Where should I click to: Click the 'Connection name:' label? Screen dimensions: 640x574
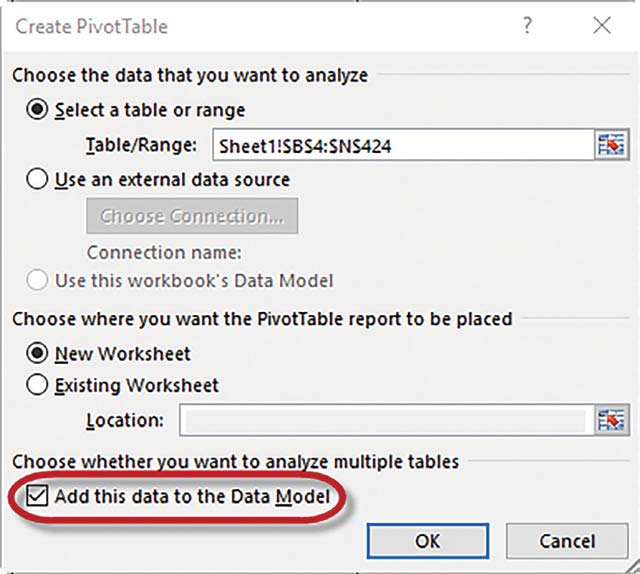[165, 252]
